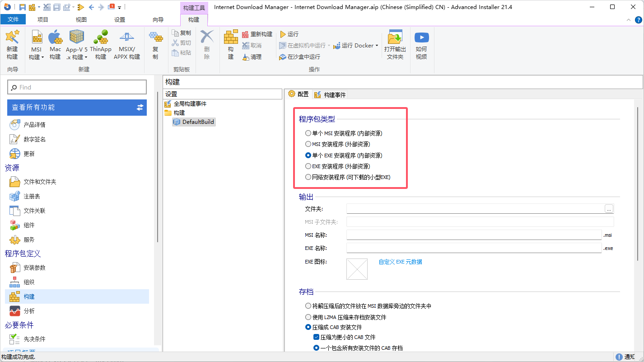Screen dimensions: 644x362
Task: Open the MSI 构建 dropdown arrow
Action: [x=42, y=57]
